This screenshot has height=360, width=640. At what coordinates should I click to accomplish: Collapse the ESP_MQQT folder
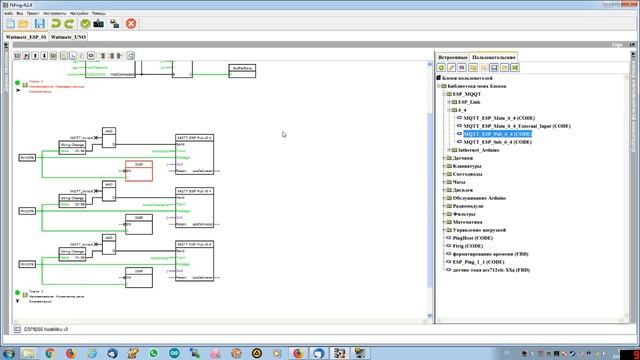click(444, 94)
